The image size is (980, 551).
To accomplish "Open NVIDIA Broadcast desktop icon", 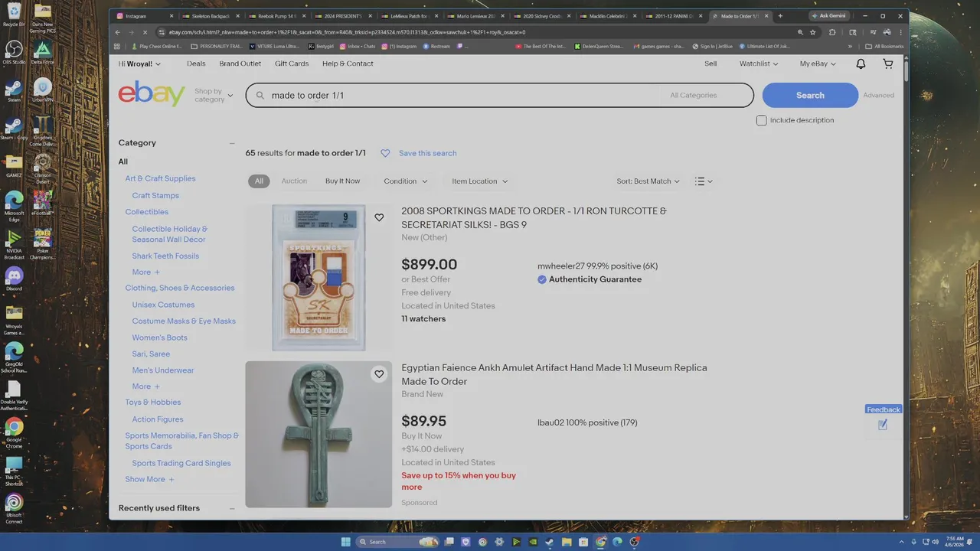I will point(14,245).
